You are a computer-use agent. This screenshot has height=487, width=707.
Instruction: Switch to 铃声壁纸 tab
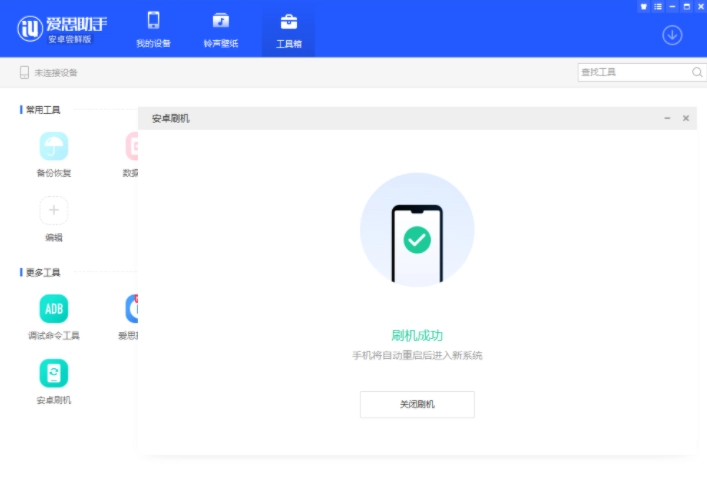coord(220,30)
